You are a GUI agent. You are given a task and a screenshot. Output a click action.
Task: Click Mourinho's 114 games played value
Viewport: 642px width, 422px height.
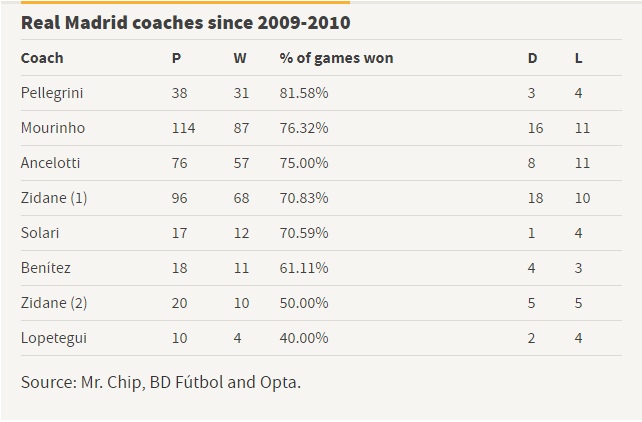pos(183,128)
